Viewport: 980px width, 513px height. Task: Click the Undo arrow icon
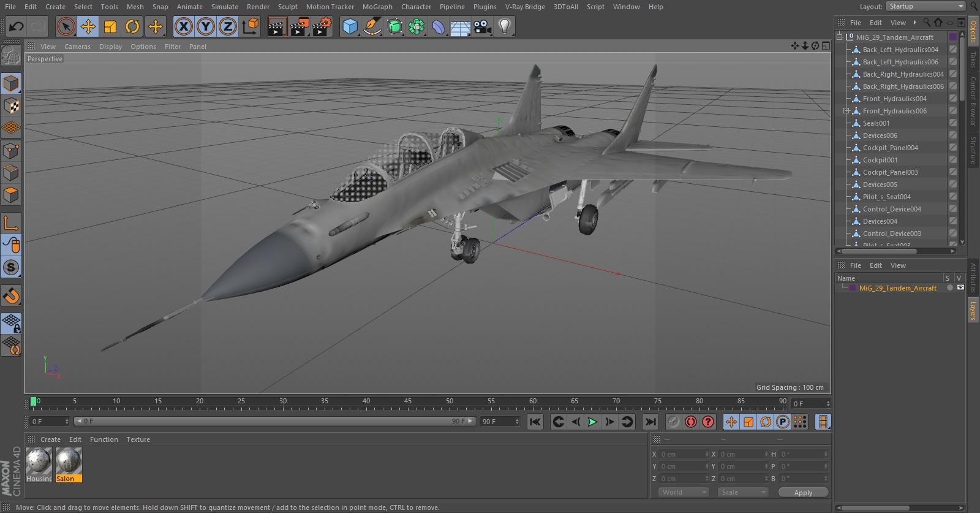(17, 26)
